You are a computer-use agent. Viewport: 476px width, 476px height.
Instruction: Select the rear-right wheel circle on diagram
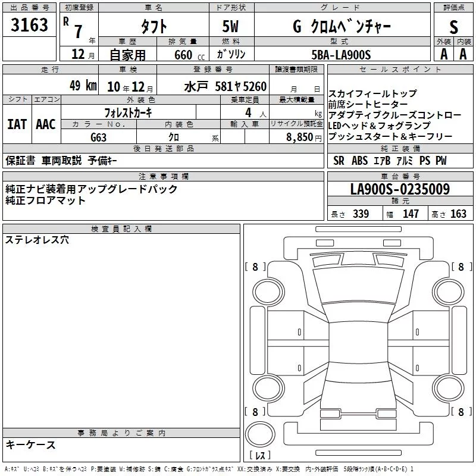pos(449,388)
